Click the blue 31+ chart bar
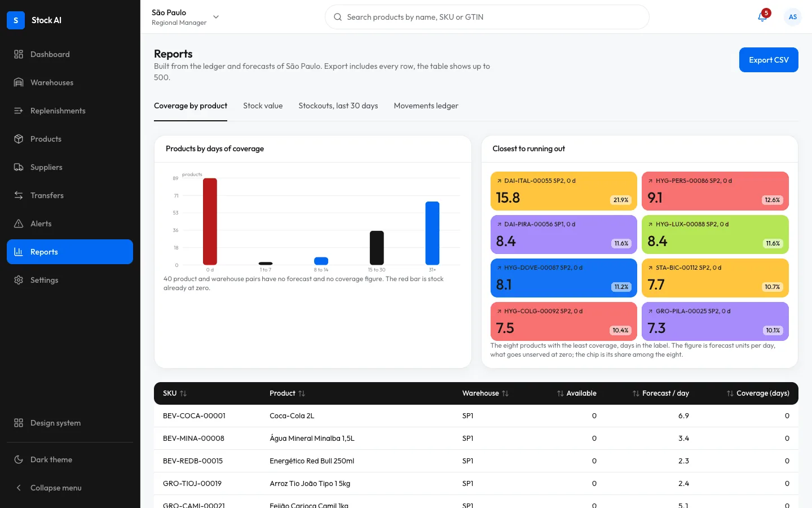 click(x=433, y=233)
